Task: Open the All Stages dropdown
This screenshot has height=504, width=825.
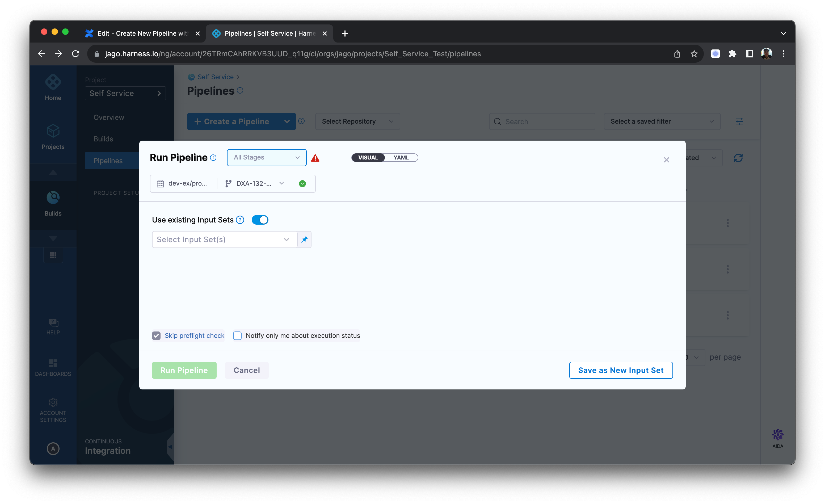Action: [x=267, y=157]
